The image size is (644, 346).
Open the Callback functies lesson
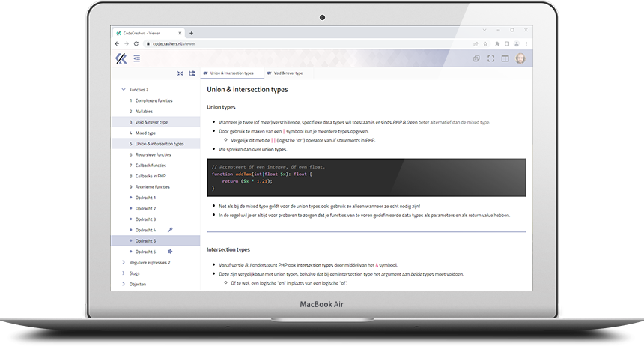[x=152, y=165]
